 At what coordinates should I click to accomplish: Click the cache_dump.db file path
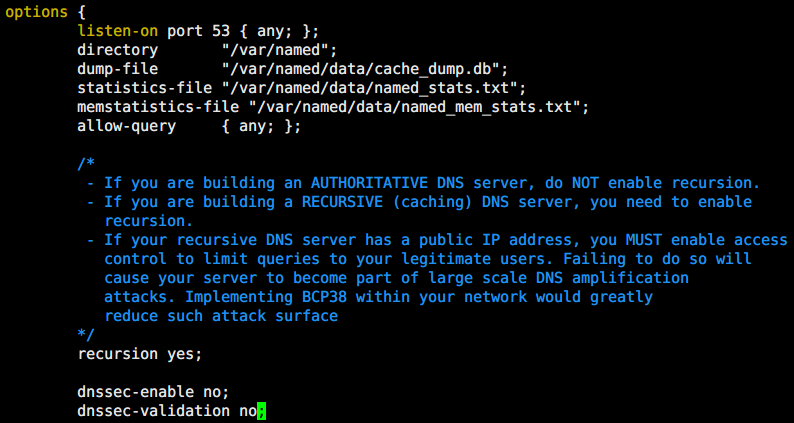(x=365, y=69)
